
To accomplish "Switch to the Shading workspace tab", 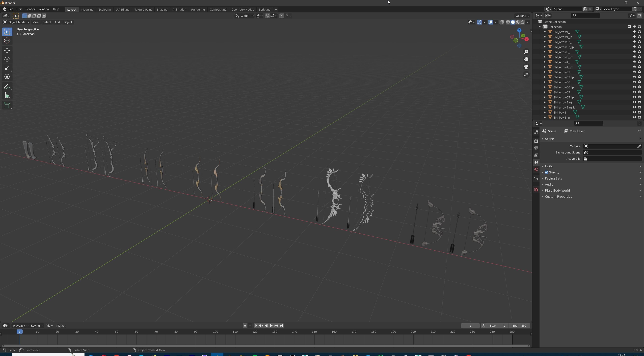I will (x=162, y=10).
